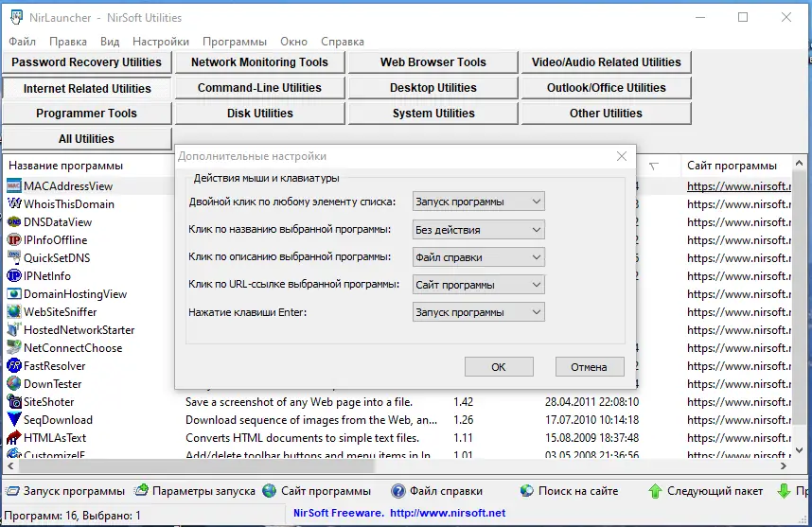Switch to Video/Audio Related Utilities

click(x=606, y=62)
